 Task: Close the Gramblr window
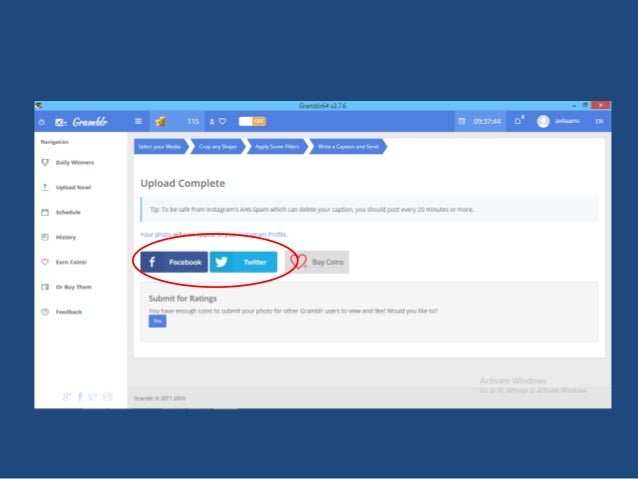click(601, 105)
